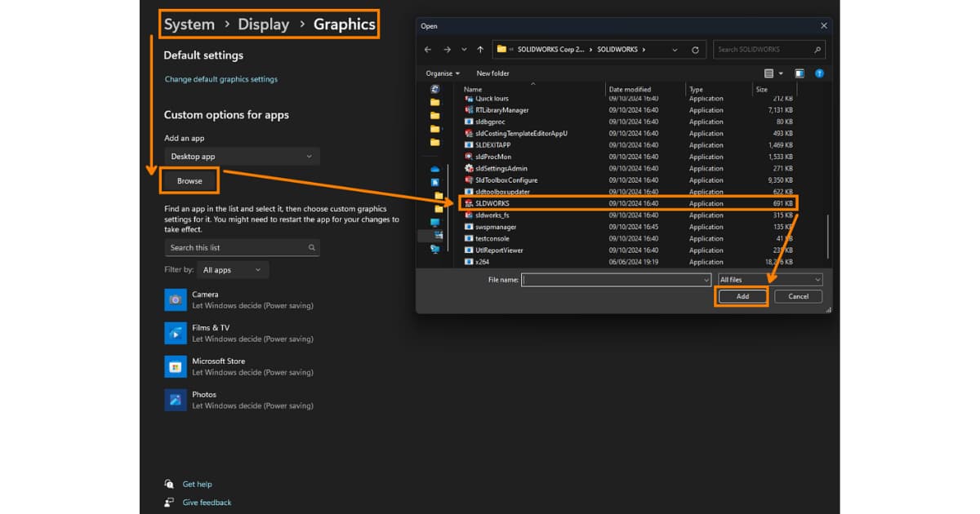
Task: Expand the Desktop app dropdown
Action: coord(242,157)
